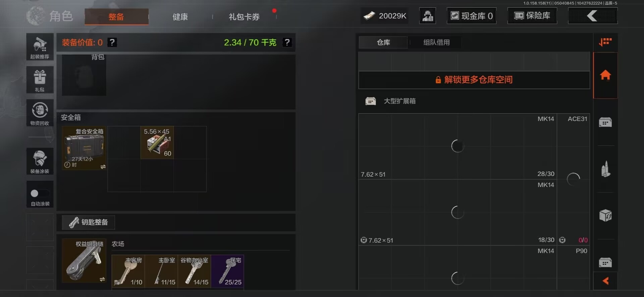Select the 5.56×45 ammo in safe box
This screenshot has width=644, height=297.
(x=157, y=142)
